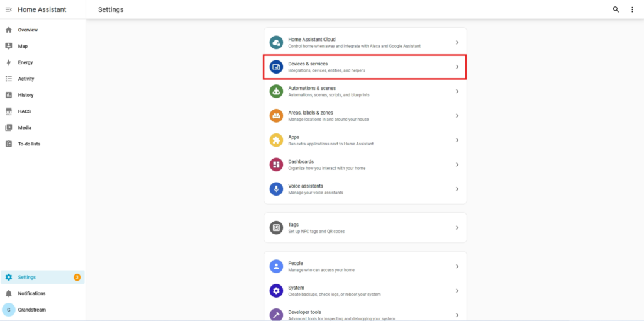Click the HACS store icon

[x=9, y=111]
